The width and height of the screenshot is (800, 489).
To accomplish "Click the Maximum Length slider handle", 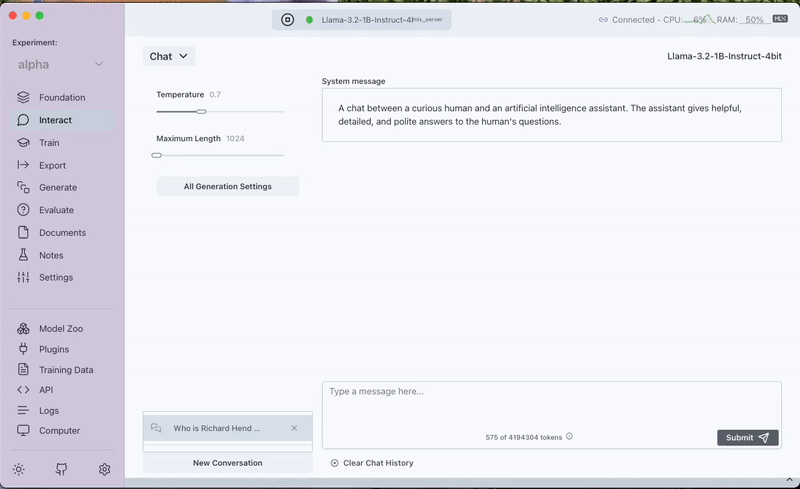I will 157,156.
